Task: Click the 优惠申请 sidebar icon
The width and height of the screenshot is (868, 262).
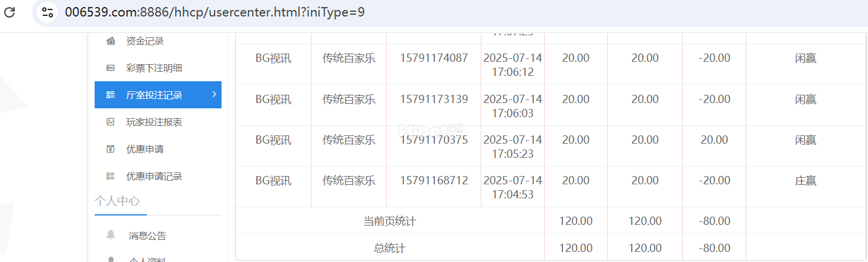Action: pos(110,150)
